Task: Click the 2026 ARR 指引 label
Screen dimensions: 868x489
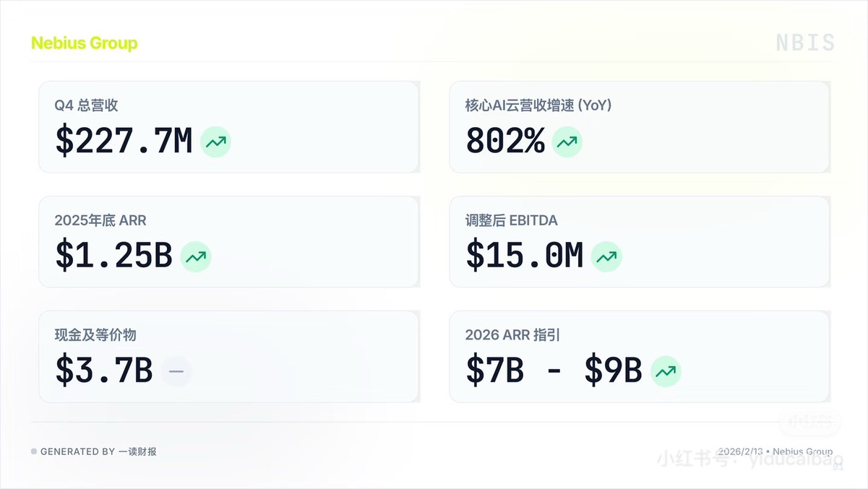Action: [x=512, y=335]
